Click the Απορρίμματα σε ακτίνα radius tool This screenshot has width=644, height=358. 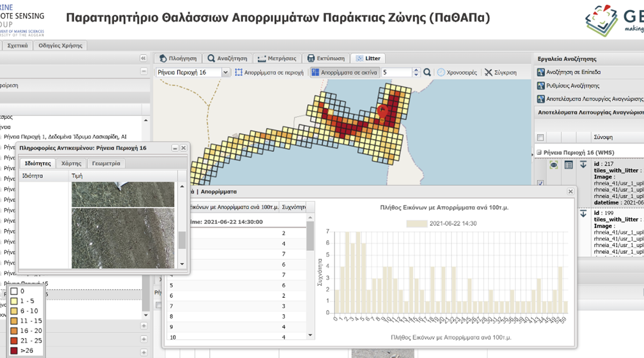click(x=344, y=72)
